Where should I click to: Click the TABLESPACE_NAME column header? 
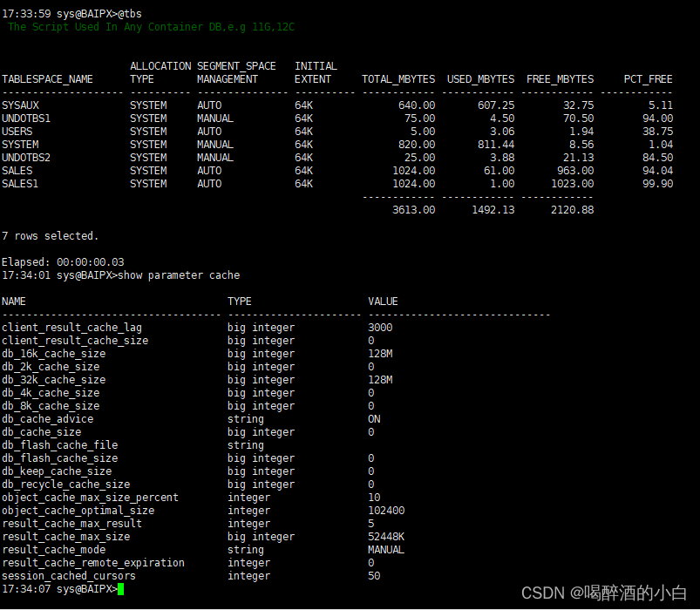47,79
